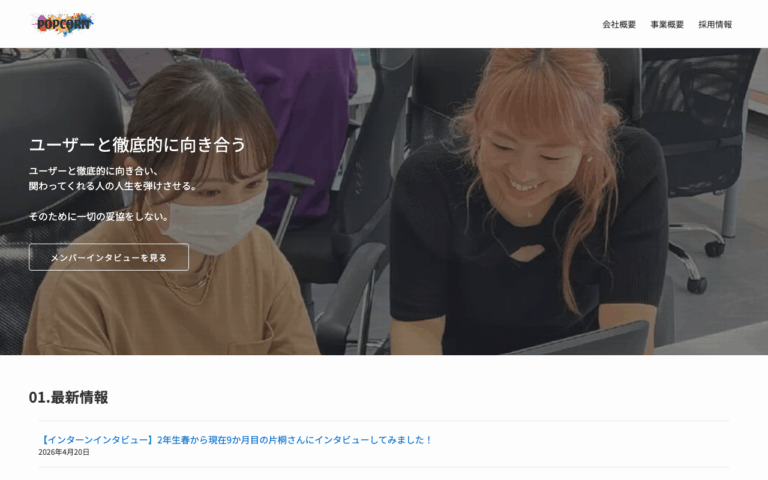768x480 pixels.
Task: Click the POPCORN logo
Action: [63, 24]
